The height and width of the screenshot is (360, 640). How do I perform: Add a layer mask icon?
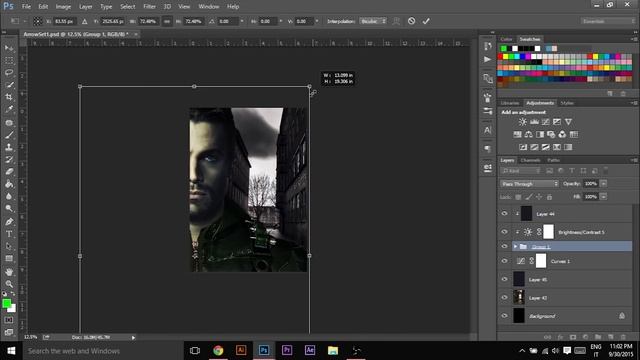[x=573, y=337]
